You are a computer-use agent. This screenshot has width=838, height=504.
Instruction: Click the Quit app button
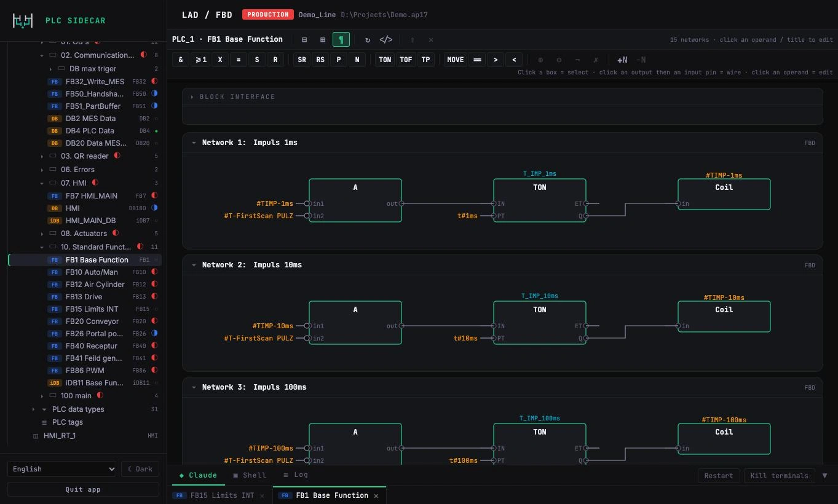(83, 490)
